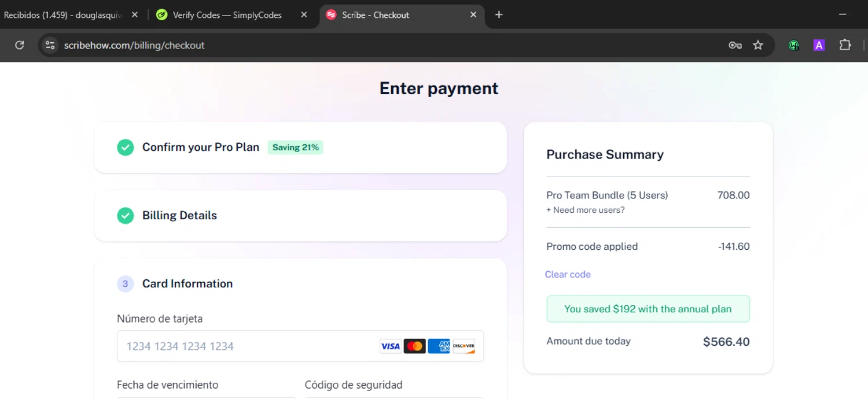Screen dimensions: 868x399
Task: Click the You saved $192 banner
Action: 648,309
